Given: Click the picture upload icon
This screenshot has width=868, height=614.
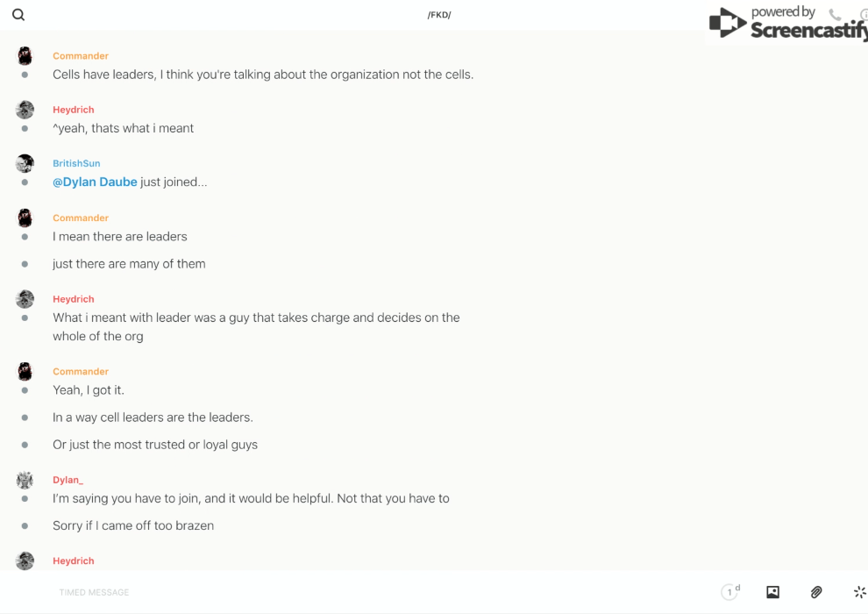Looking at the screenshot, I should 772,592.
